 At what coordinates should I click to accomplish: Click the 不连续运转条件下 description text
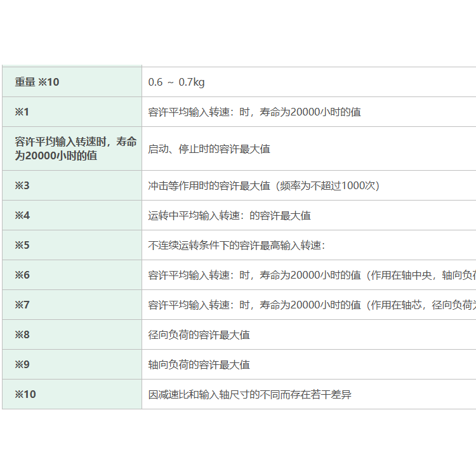click(237, 245)
